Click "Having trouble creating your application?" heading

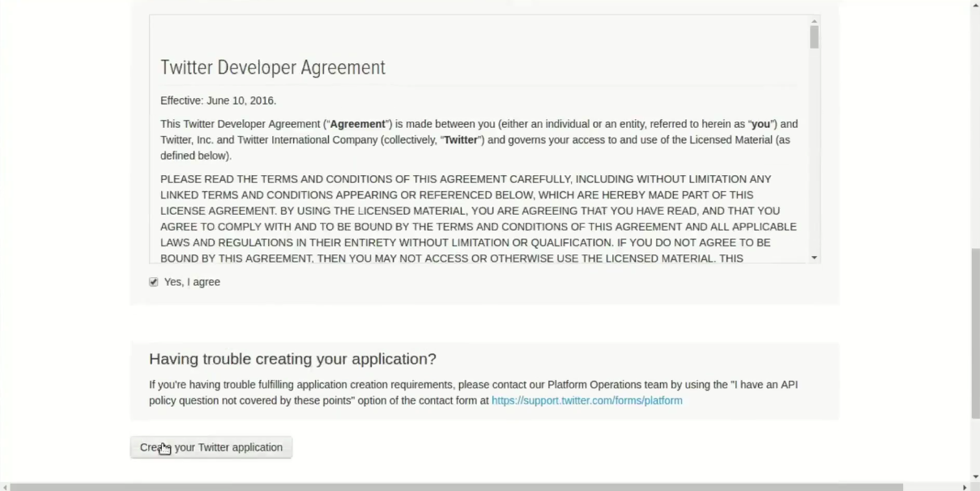[x=292, y=359]
